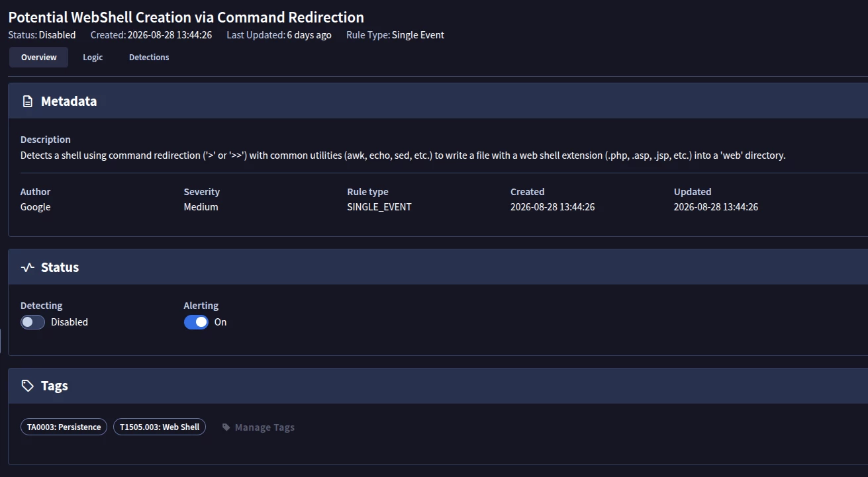868x477 pixels.
Task: Open the Detections tab
Action: pyautogui.click(x=149, y=58)
